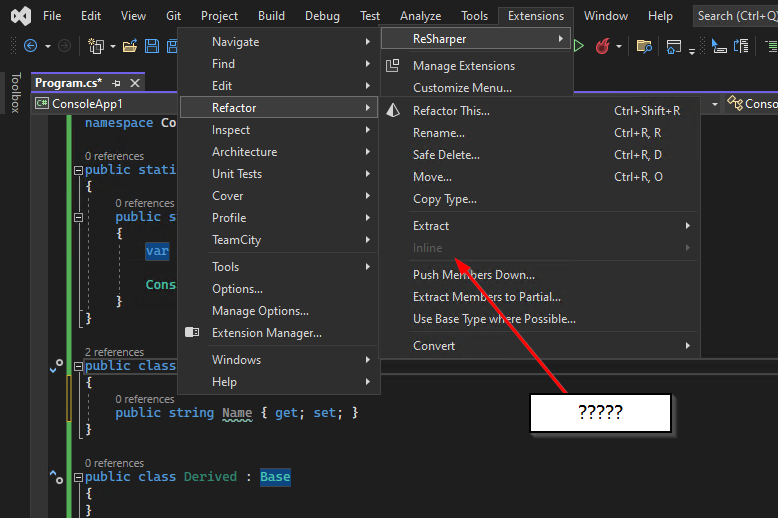
Task: Expand the Convert submenu
Action: pos(552,346)
